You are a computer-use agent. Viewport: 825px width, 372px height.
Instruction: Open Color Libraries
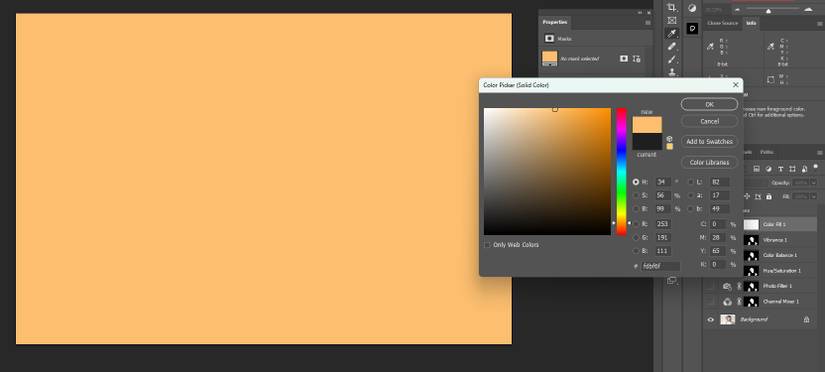(709, 163)
